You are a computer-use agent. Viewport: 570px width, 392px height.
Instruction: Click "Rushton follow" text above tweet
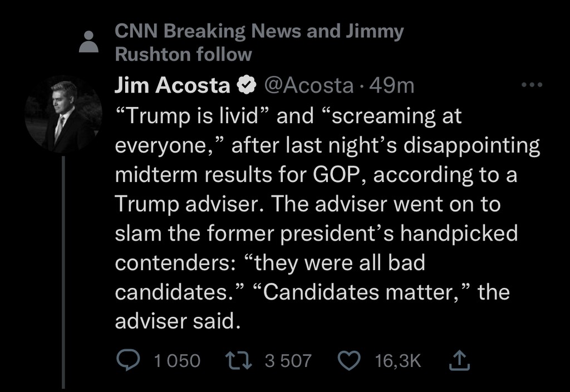click(183, 54)
